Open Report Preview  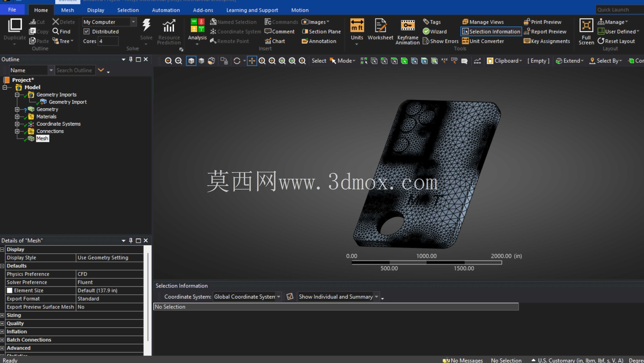click(545, 32)
